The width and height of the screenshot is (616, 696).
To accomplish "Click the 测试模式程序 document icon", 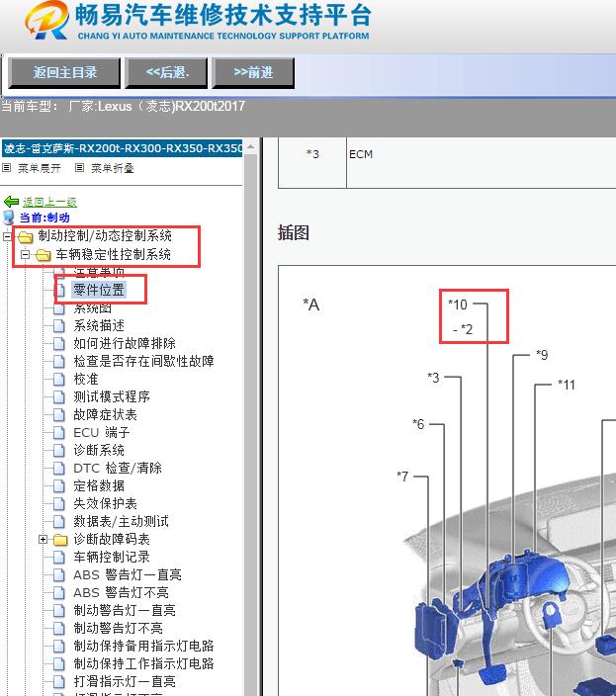I will [x=59, y=396].
